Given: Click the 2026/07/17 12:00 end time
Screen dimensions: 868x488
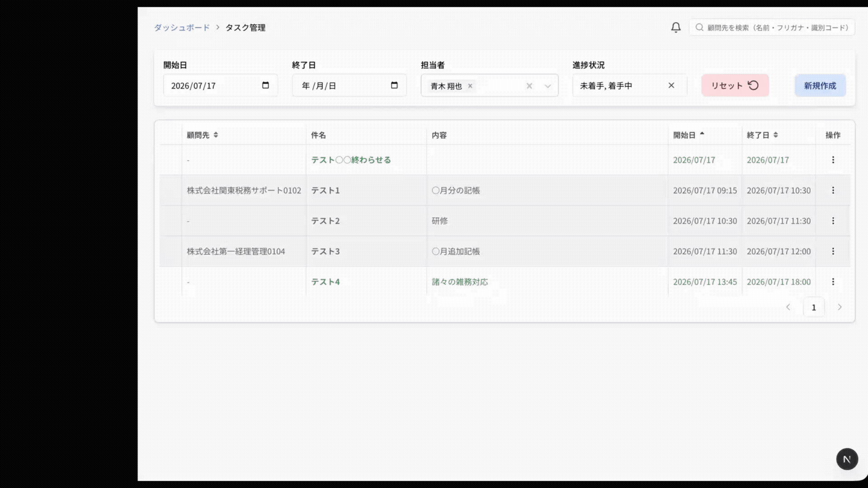Looking at the screenshot, I should [x=778, y=252].
